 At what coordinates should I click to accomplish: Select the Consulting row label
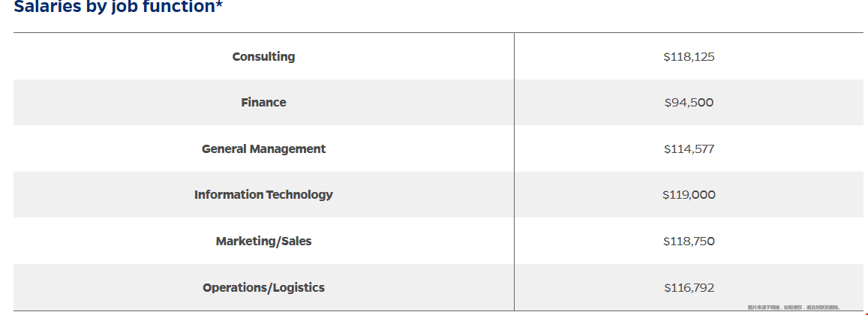[x=263, y=56]
